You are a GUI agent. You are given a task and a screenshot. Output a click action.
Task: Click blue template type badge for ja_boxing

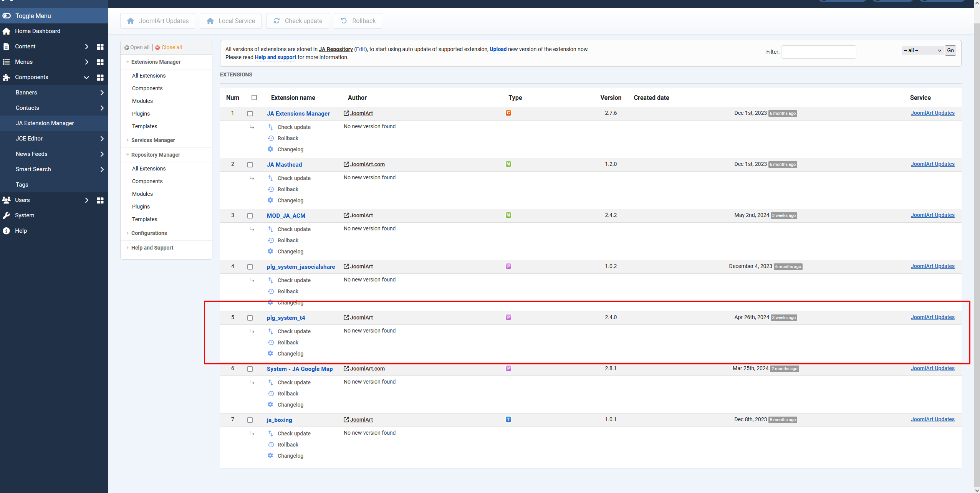coord(508,419)
